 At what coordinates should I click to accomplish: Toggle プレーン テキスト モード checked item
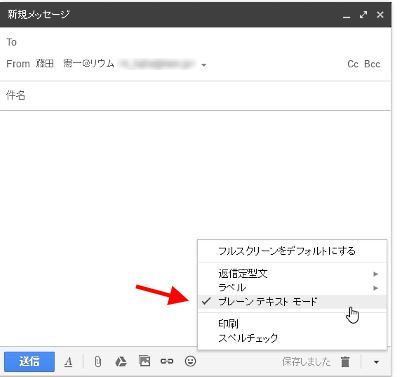(292, 302)
